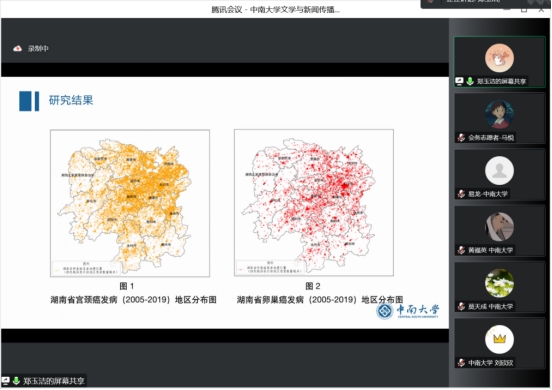Image resolution: width=552 pixels, height=390 pixels.
Task: Click green microphone in the bottom speaker label
Action: (x=16, y=381)
